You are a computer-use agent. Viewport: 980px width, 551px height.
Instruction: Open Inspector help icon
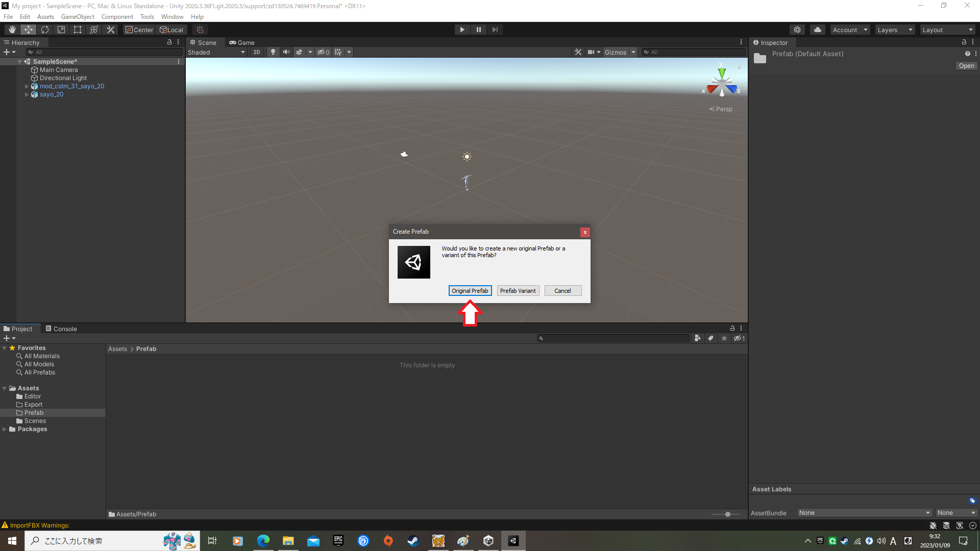coord(967,54)
